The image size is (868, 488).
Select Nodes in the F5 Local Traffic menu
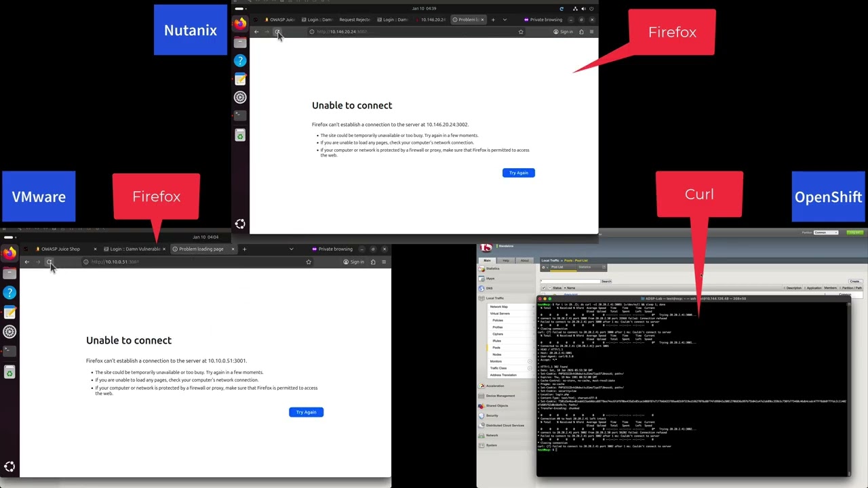[497, 354]
